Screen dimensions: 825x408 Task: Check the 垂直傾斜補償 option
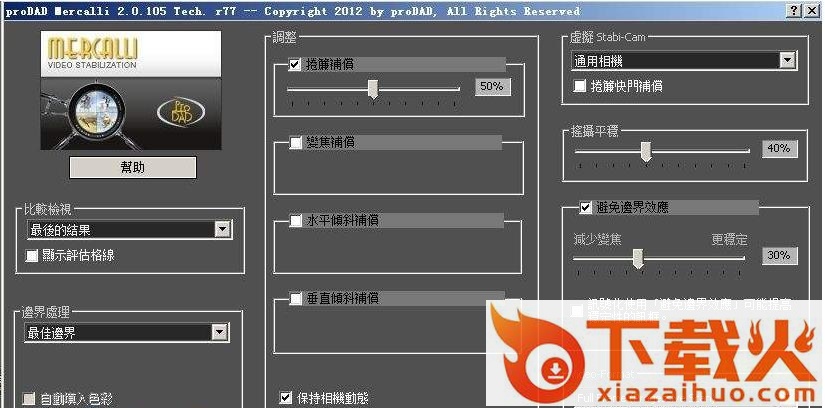click(x=295, y=298)
